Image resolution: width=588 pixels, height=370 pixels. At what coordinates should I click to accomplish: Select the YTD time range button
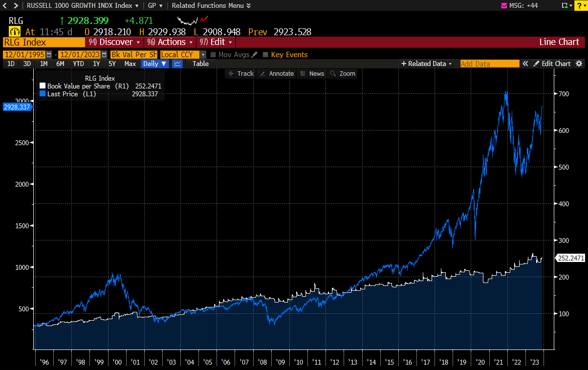tap(78, 64)
